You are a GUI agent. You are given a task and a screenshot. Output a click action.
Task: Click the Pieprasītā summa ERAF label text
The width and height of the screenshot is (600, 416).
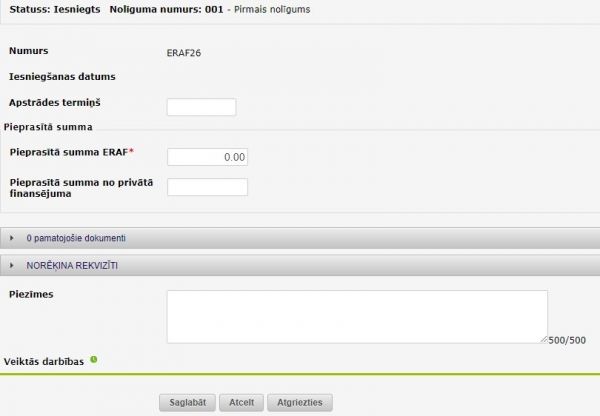(x=71, y=151)
